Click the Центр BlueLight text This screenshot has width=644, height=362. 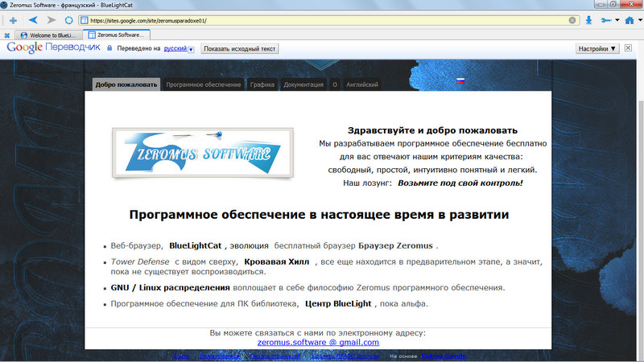[x=338, y=304]
